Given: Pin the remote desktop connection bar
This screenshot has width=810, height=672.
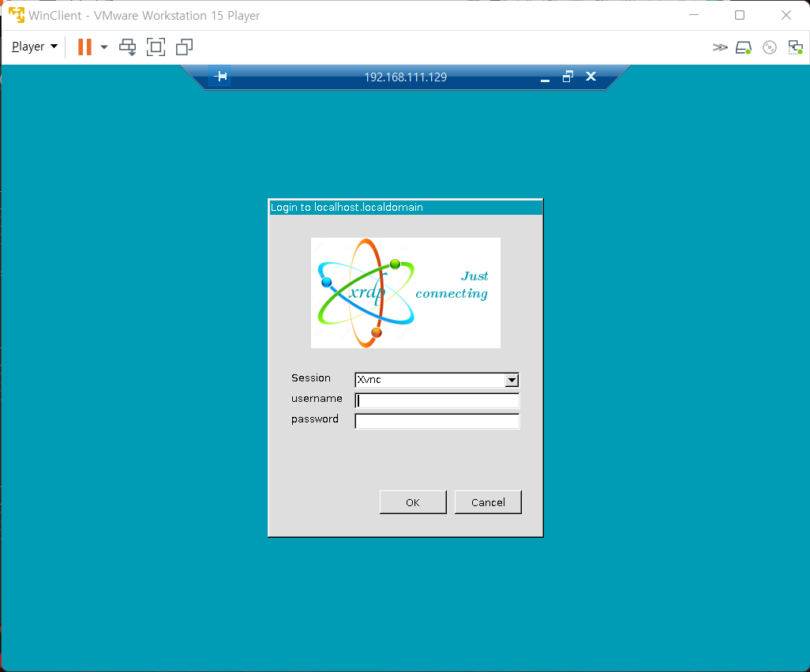Looking at the screenshot, I should (x=220, y=77).
